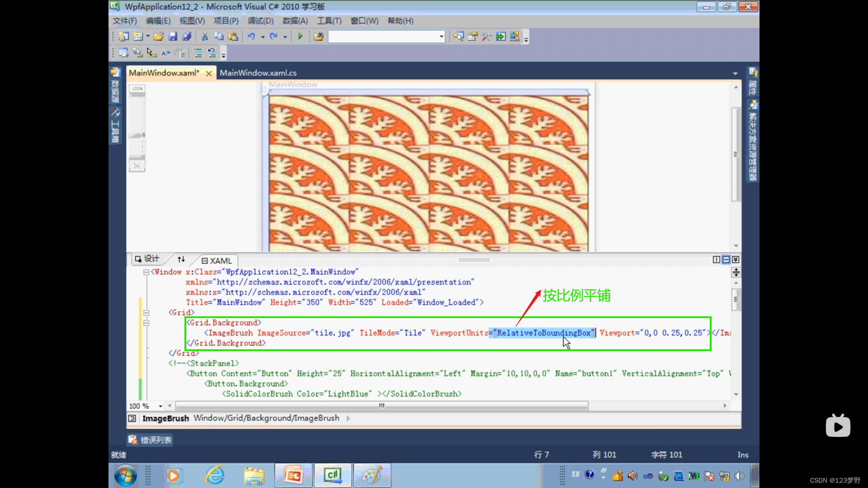Open the active documents dropdown list

[x=735, y=73]
